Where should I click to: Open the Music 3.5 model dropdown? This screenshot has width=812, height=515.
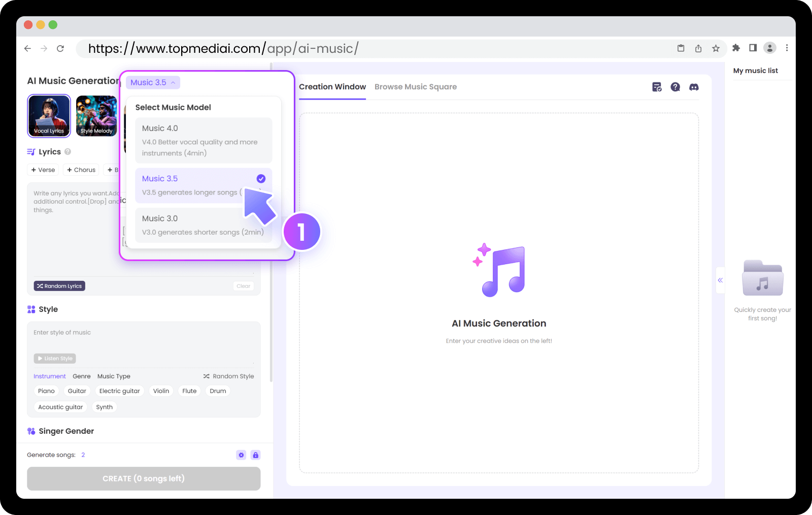click(x=153, y=82)
